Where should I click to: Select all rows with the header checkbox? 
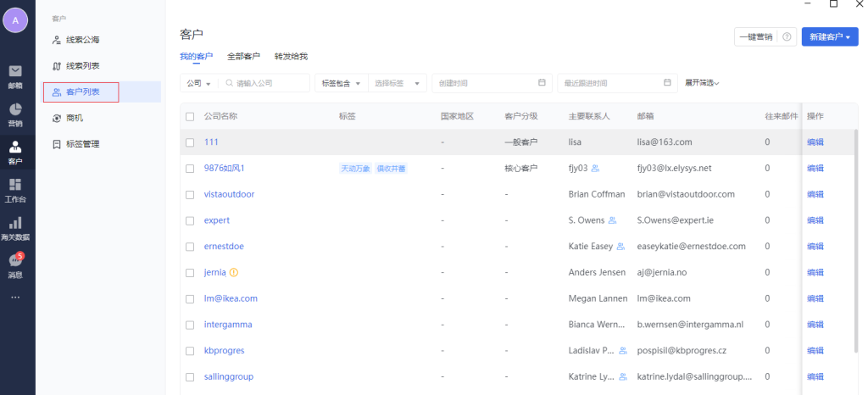[x=190, y=116]
